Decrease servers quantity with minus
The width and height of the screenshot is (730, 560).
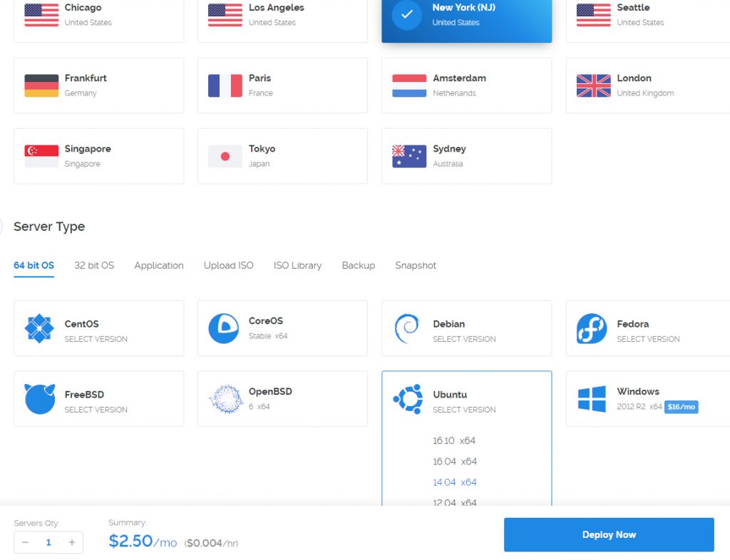(x=26, y=542)
